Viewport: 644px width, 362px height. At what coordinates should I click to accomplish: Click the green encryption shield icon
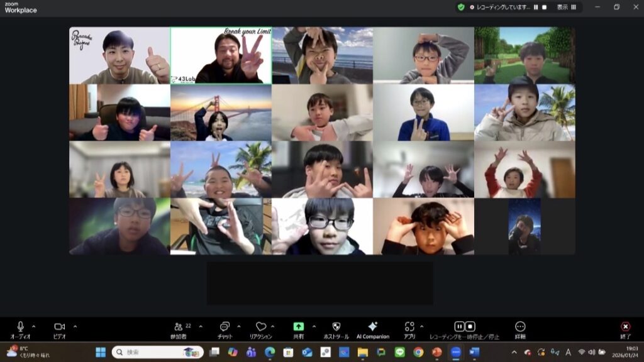point(461,7)
